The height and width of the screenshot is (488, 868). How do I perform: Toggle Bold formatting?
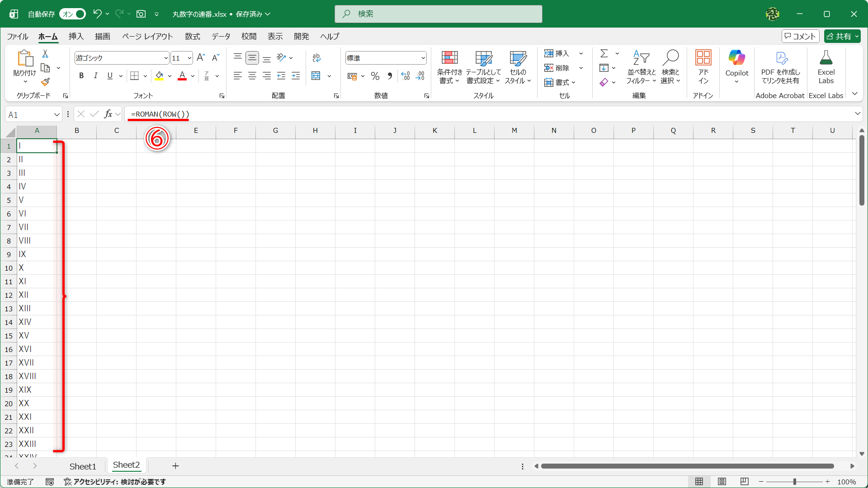tap(81, 76)
